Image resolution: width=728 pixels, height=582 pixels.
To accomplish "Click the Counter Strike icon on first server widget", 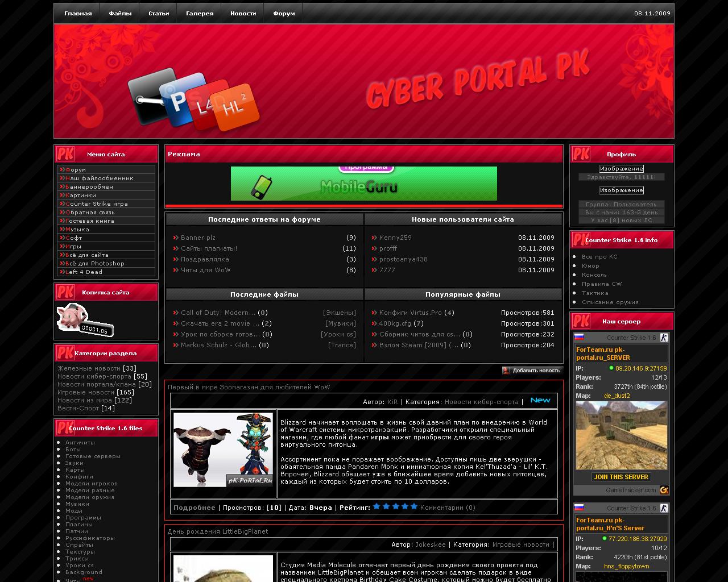I will [x=664, y=338].
